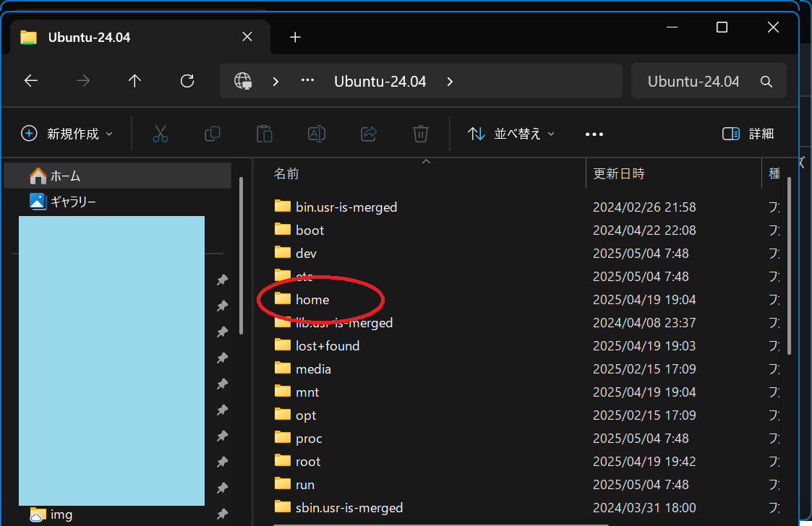
Task: Click the cut scissors icon
Action: coord(161,134)
